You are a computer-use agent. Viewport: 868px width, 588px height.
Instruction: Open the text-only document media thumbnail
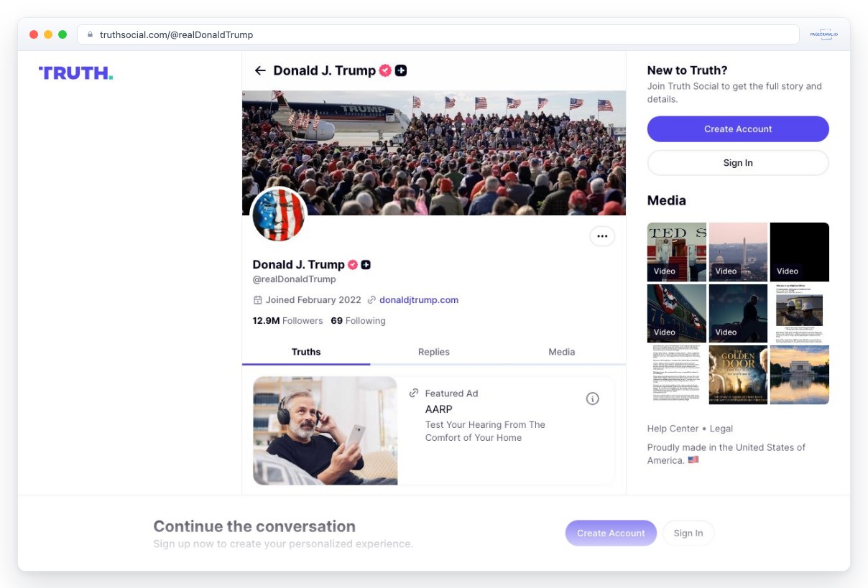coord(677,375)
